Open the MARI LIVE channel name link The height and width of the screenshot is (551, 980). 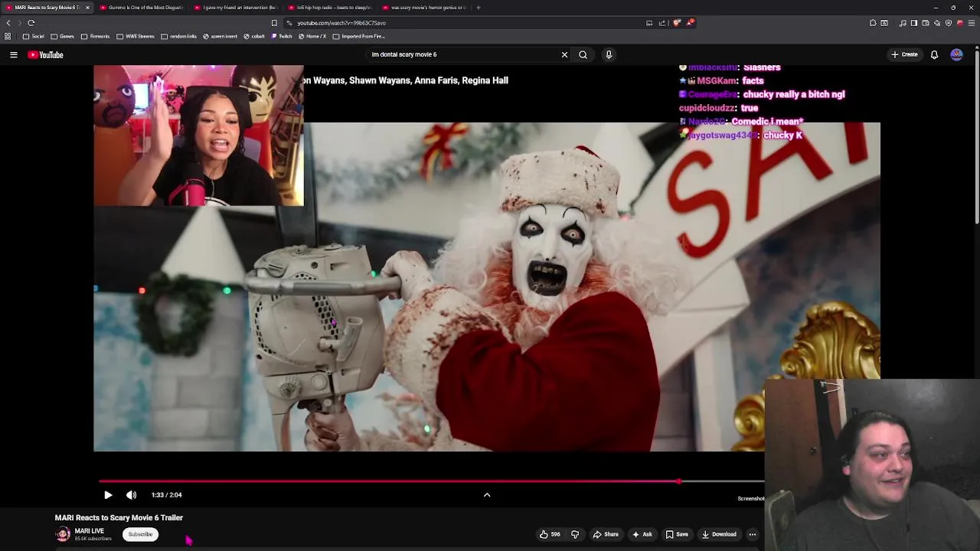89,531
